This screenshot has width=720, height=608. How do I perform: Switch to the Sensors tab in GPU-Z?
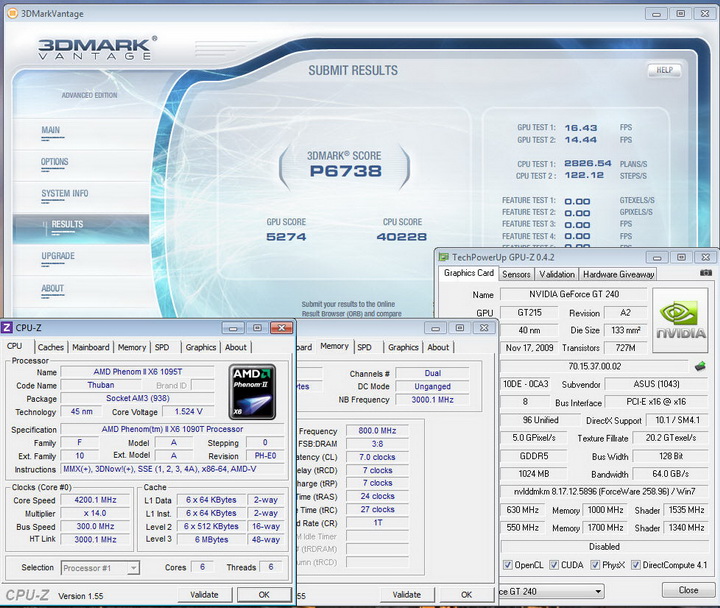click(516, 274)
